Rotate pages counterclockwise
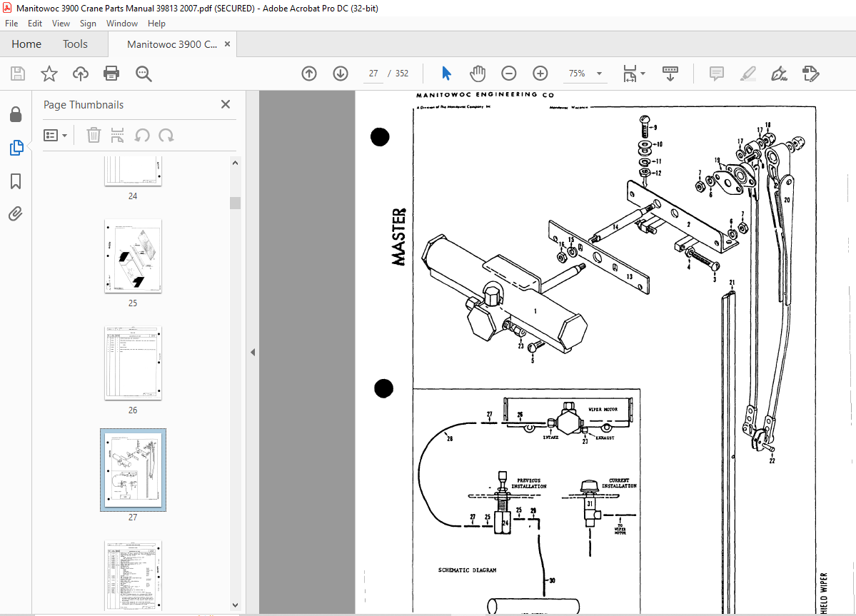Screen dimensions: 856x616 (142, 136)
